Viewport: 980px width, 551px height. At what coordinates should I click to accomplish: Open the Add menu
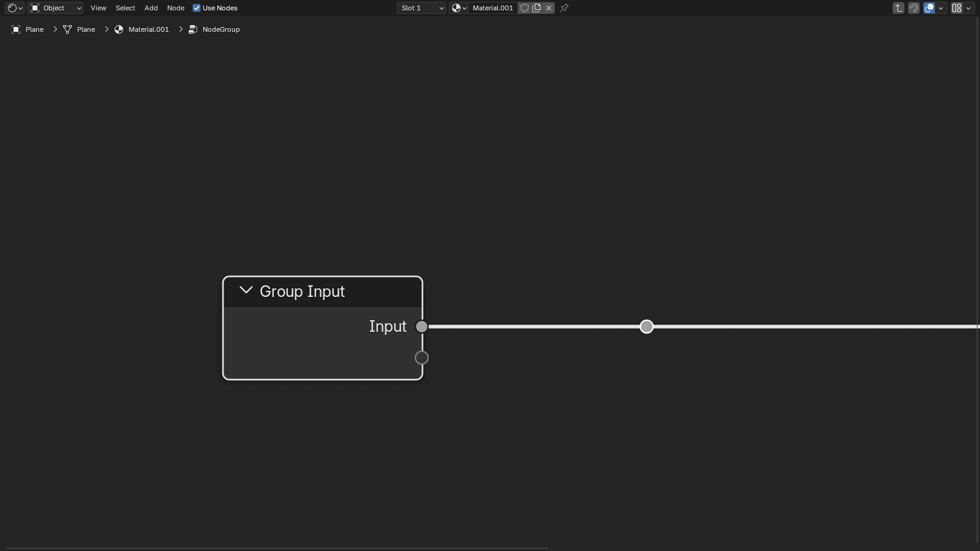point(151,8)
